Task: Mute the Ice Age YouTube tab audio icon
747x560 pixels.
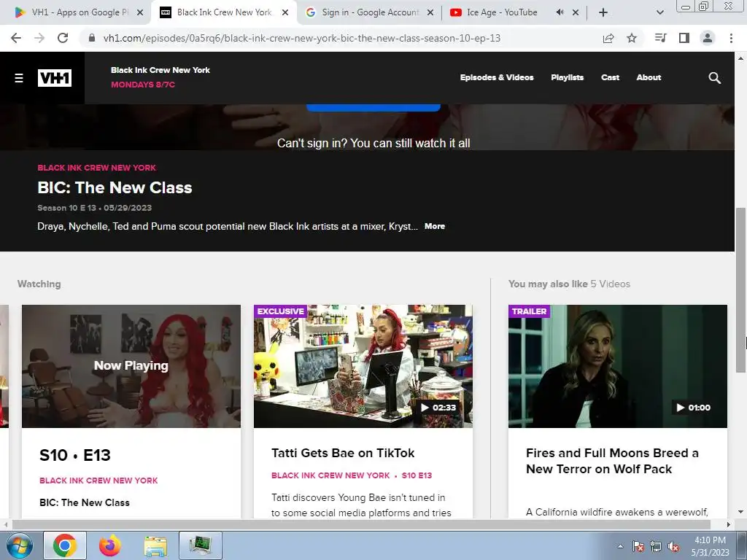Action: pos(560,12)
